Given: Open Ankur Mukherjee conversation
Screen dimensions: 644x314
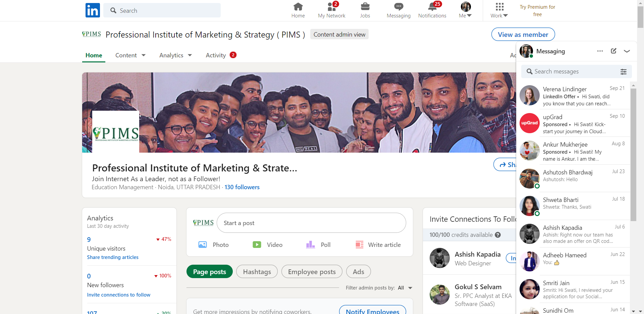Looking at the screenshot, I should click(573, 151).
